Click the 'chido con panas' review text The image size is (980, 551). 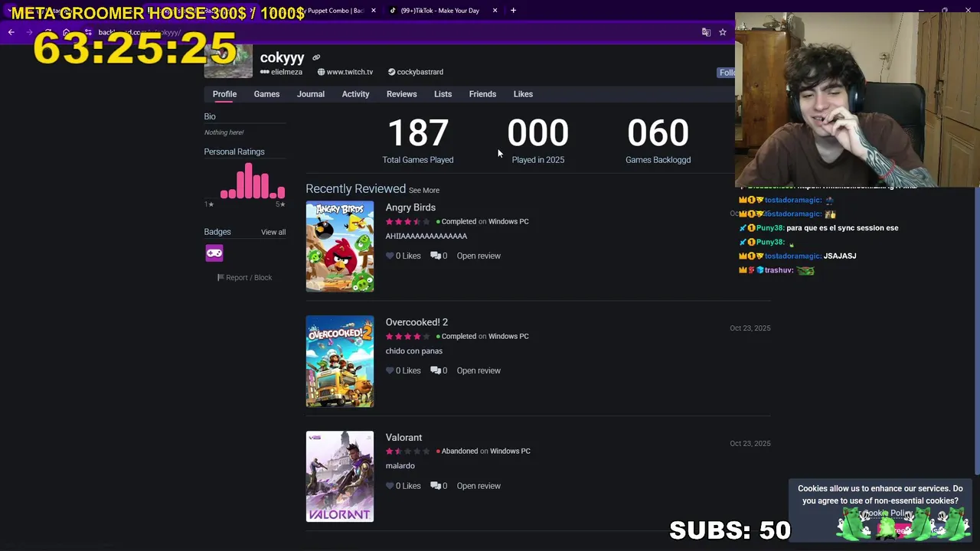point(414,351)
